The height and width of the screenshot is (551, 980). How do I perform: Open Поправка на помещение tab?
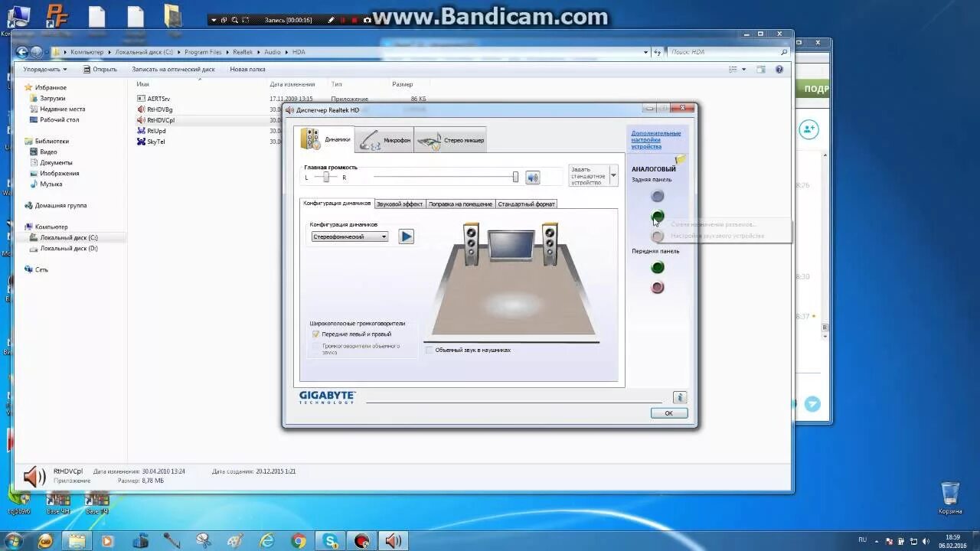click(460, 204)
